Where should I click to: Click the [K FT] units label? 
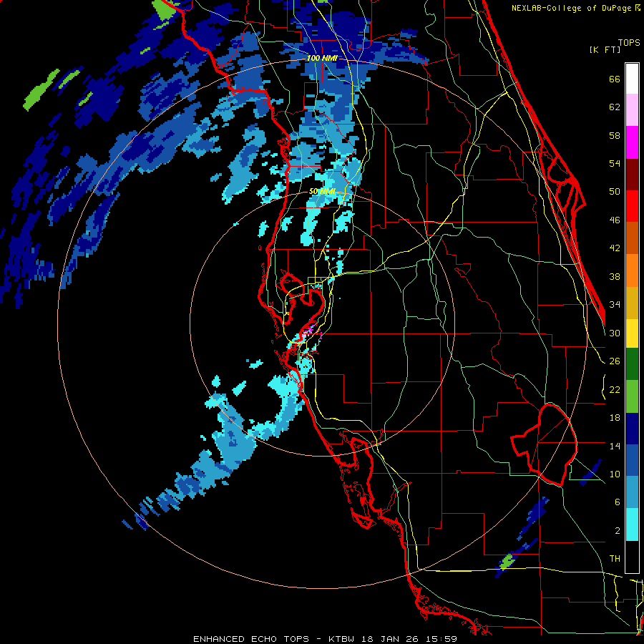(605, 49)
